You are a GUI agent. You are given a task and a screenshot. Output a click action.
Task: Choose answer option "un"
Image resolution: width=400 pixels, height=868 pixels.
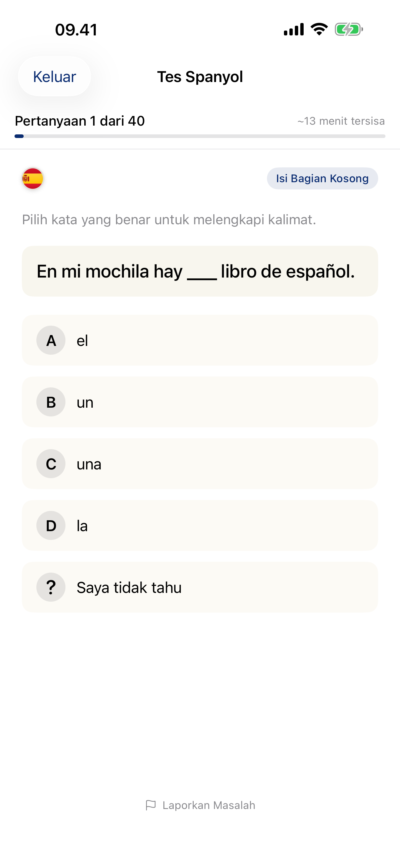[x=200, y=402]
